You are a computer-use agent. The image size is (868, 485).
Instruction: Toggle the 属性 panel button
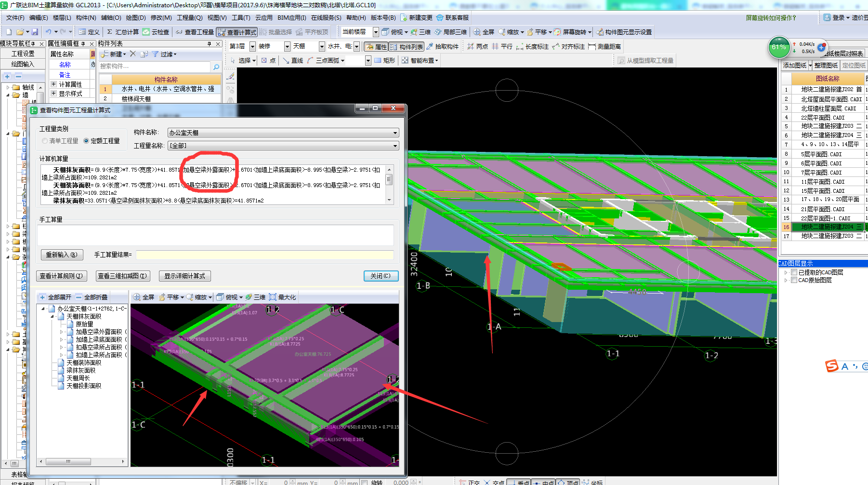pos(376,46)
